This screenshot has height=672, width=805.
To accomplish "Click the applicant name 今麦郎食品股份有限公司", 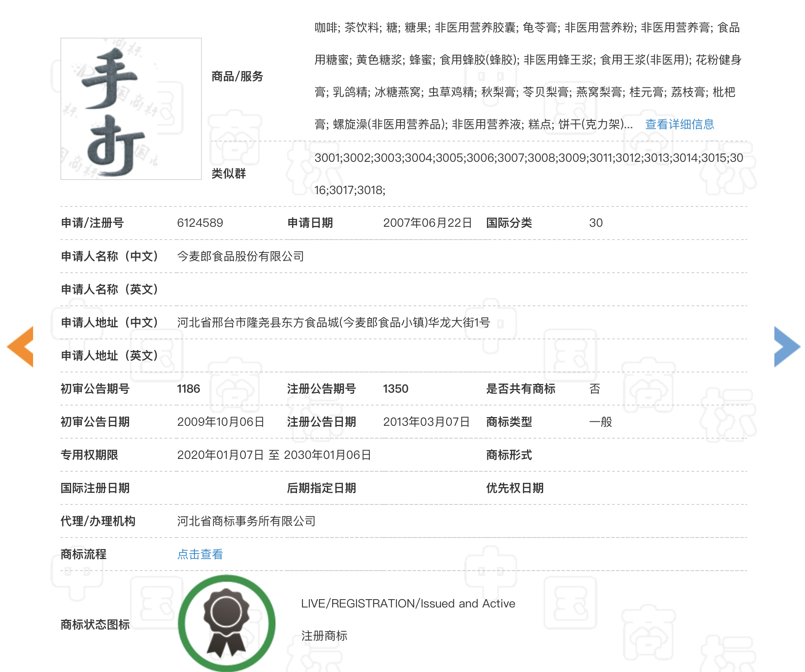I will (240, 256).
